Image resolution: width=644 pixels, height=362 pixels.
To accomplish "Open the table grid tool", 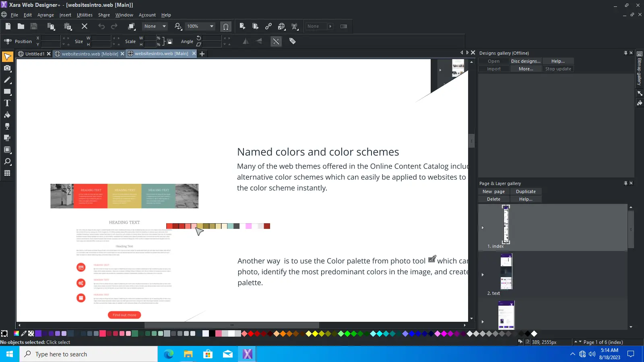I will (x=7, y=173).
